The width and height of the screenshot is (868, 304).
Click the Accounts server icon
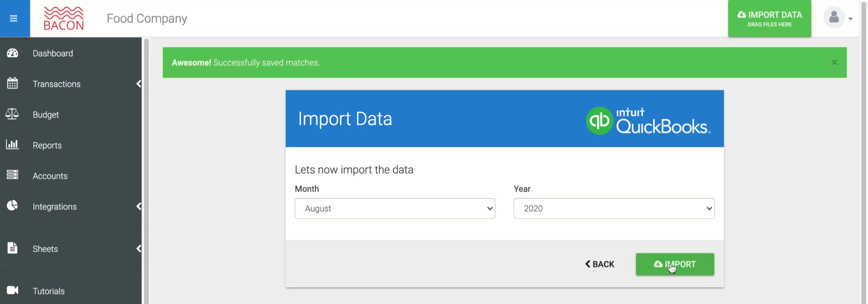pos(13,175)
